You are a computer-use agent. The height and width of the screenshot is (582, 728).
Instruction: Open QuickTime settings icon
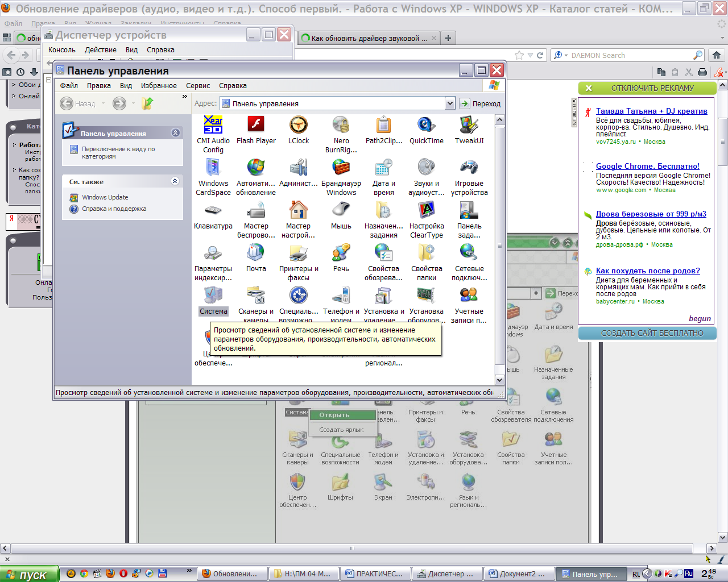click(427, 130)
